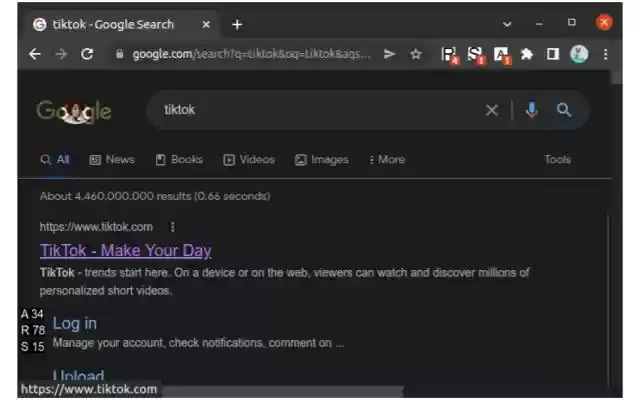Open the A extension icon in toolbar

(502, 55)
